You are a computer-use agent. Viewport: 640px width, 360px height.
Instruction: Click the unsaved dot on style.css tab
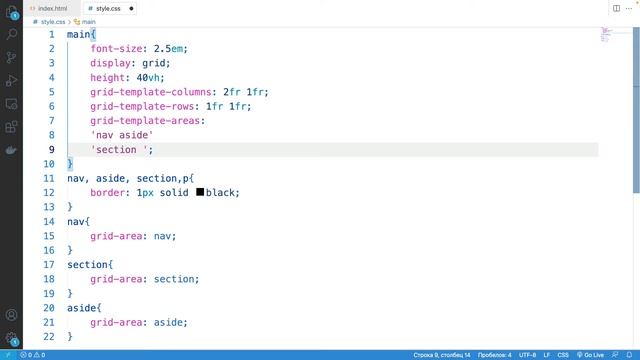131,8
